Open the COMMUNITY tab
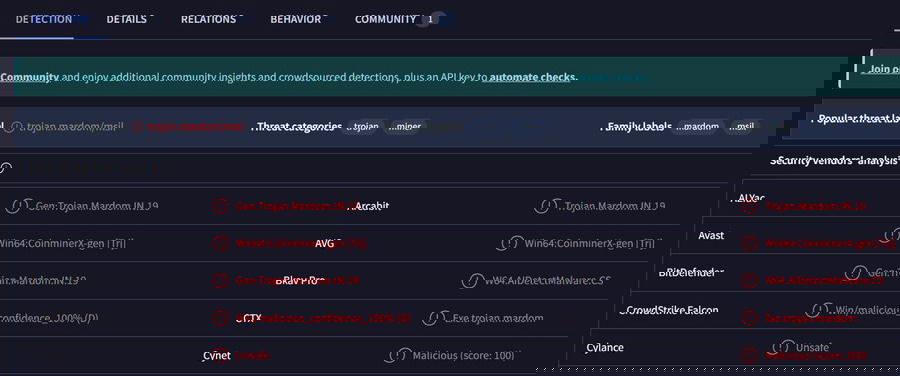The height and width of the screenshot is (376, 900). coord(385,19)
